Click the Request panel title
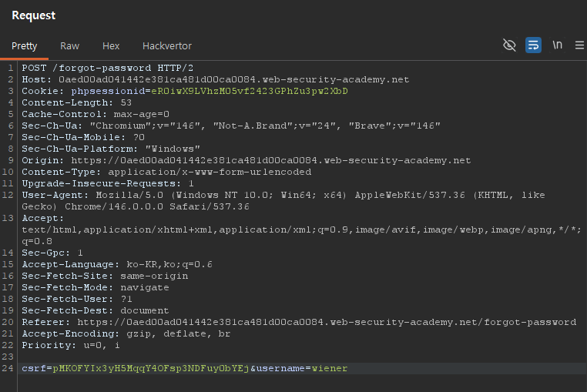 [33, 15]
